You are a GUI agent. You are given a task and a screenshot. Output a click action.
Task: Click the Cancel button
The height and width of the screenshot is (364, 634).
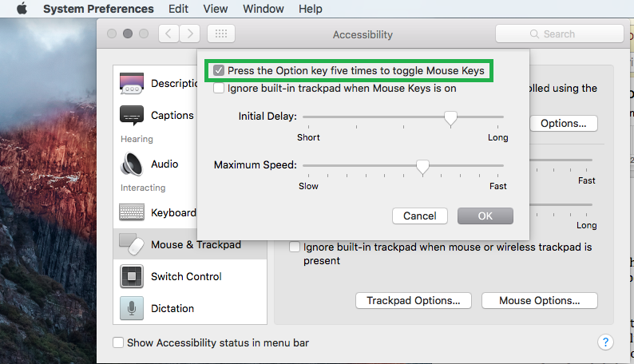click(420, 216)
